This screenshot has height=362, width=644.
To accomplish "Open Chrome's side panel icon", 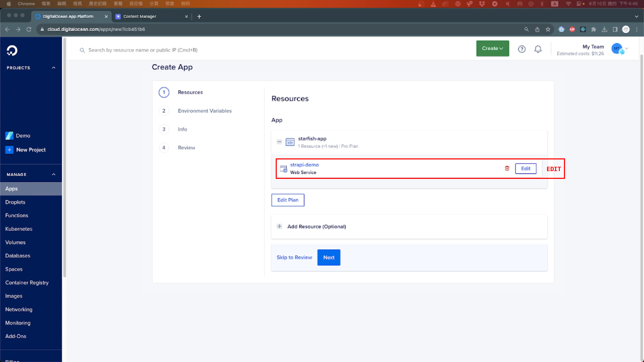I will coord(615,29).
